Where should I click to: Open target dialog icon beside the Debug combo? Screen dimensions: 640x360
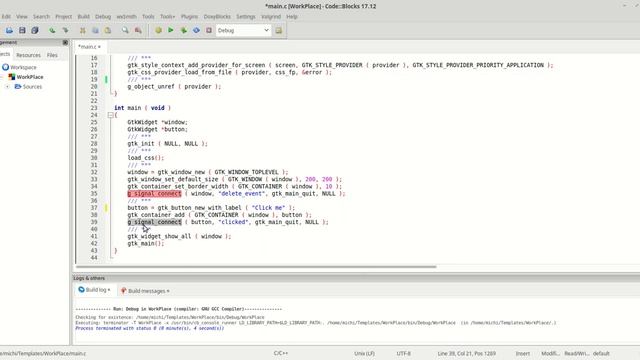tap(279, 30)
